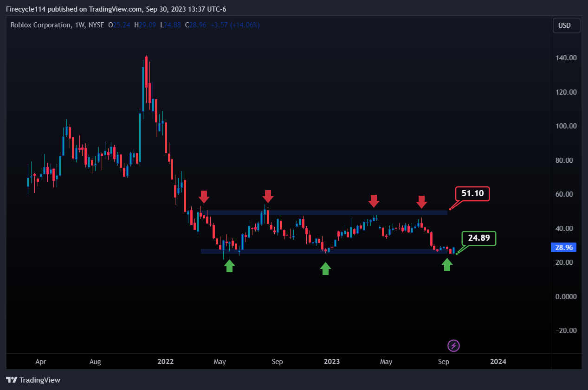The height and width of the screenshot is (390, 588).
Task: Click the 20.00 price axis label
Action: (565, 262)
